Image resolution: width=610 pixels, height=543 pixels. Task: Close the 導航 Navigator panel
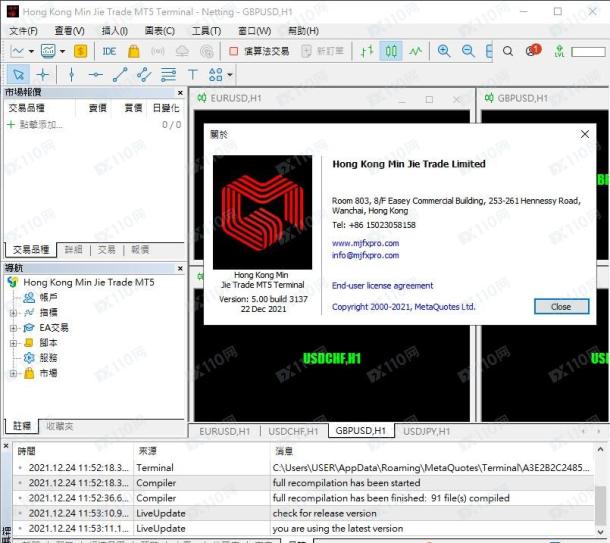180,268
